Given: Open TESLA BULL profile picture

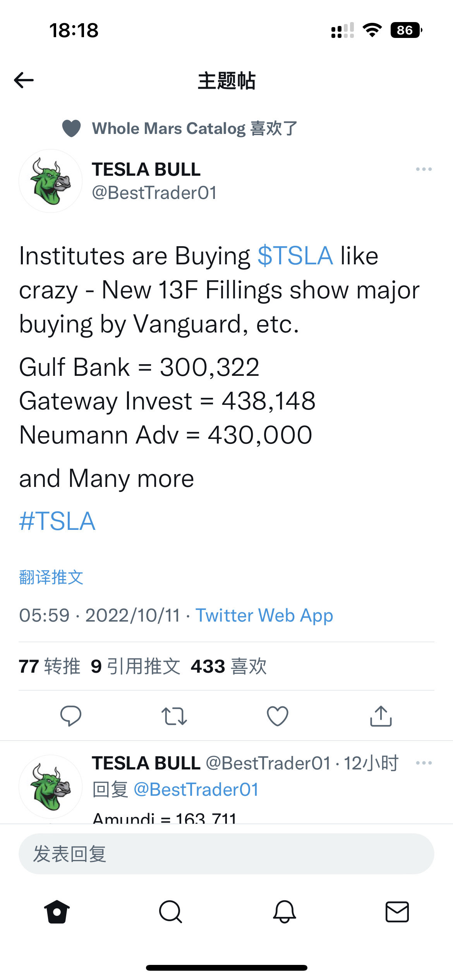Looking at the screenshot, I should [x=51, y=181].
